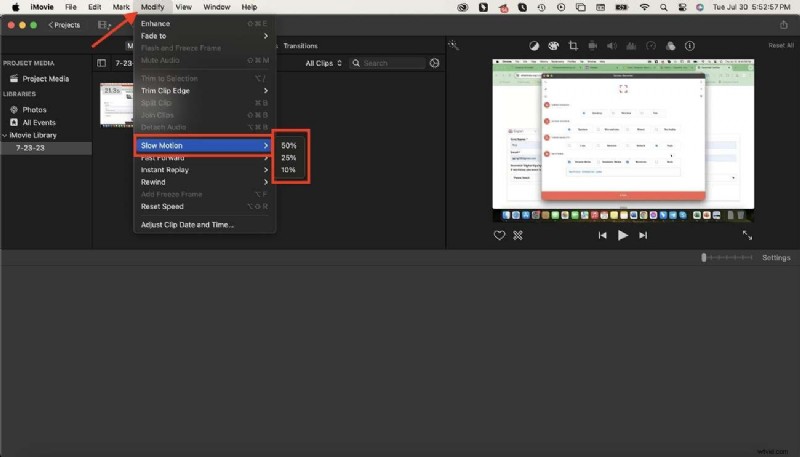Image resolution: width=800 pixels, height=457 pixels.
Task: Open the Mark menu
Action: pyautogui.click(x=121, y=7)
